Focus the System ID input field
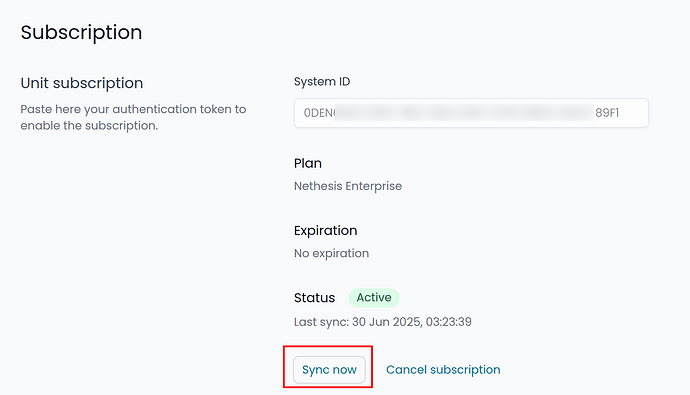This screenshot has height=395, width=690. click(471, 113)
